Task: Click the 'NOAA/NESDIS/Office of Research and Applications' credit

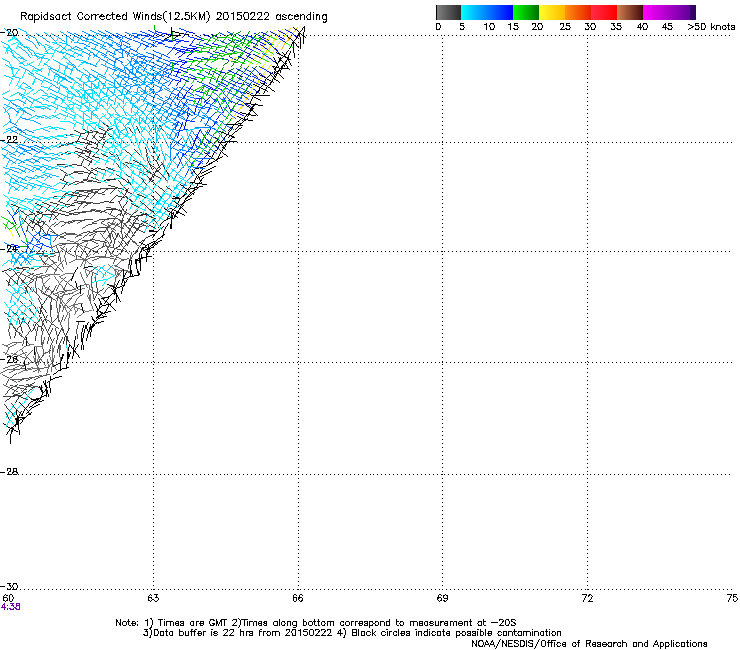Action: pos(589,644)
